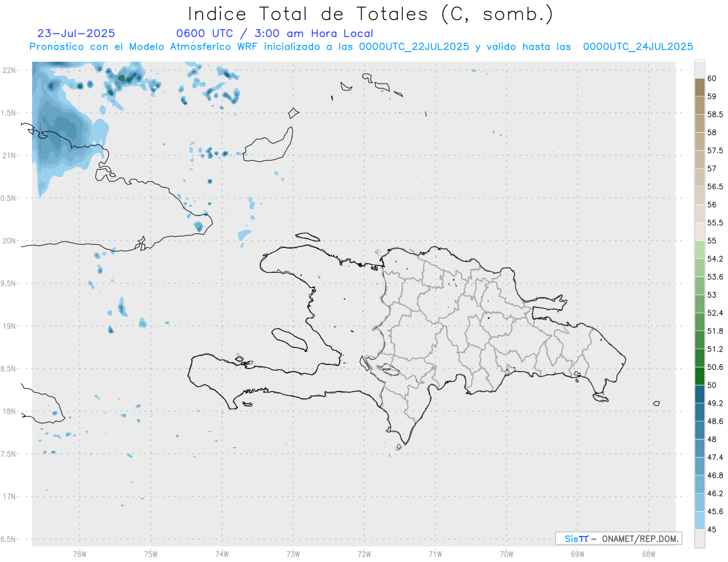Click the legend value '47.4'
728x562 pixels.
(715, 457)
